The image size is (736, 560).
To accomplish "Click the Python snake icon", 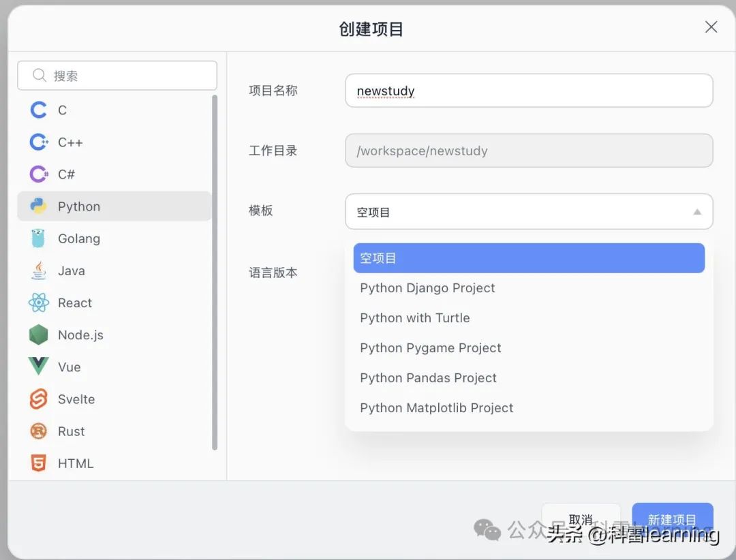I will click(38, 206).
